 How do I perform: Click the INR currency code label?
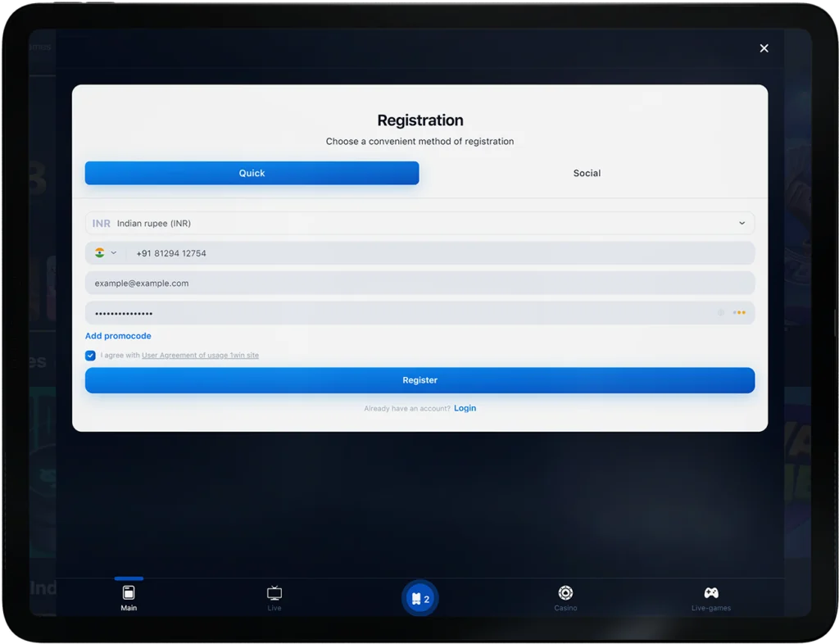click(x=101, y=224)
